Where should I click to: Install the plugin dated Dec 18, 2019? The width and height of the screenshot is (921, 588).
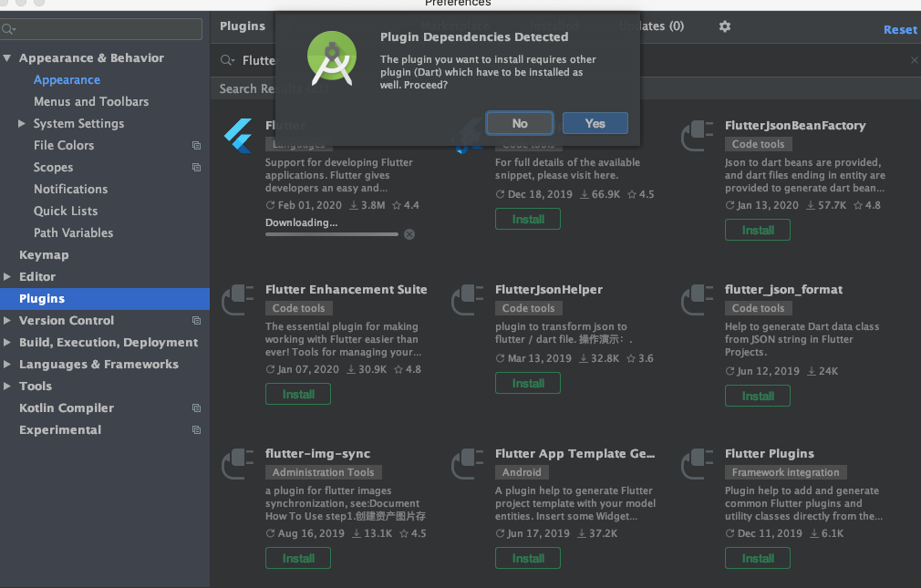click(x=527, y=219)
